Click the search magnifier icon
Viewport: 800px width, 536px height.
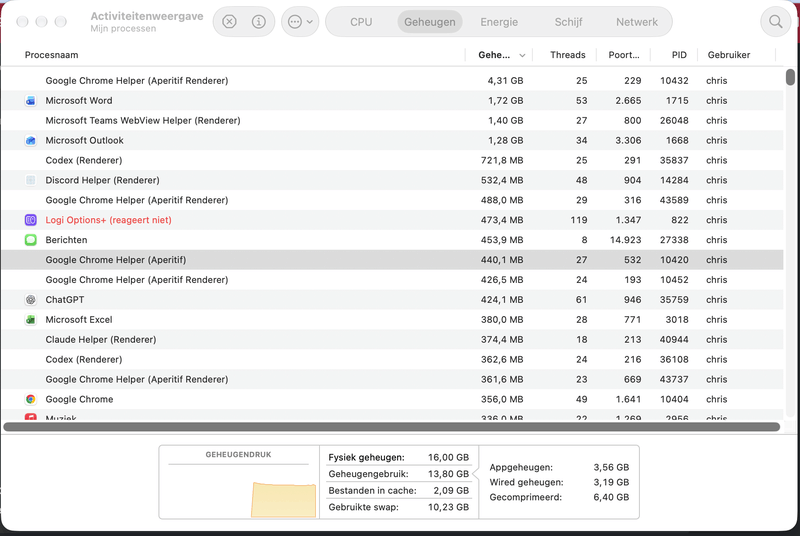pos(776,22)
